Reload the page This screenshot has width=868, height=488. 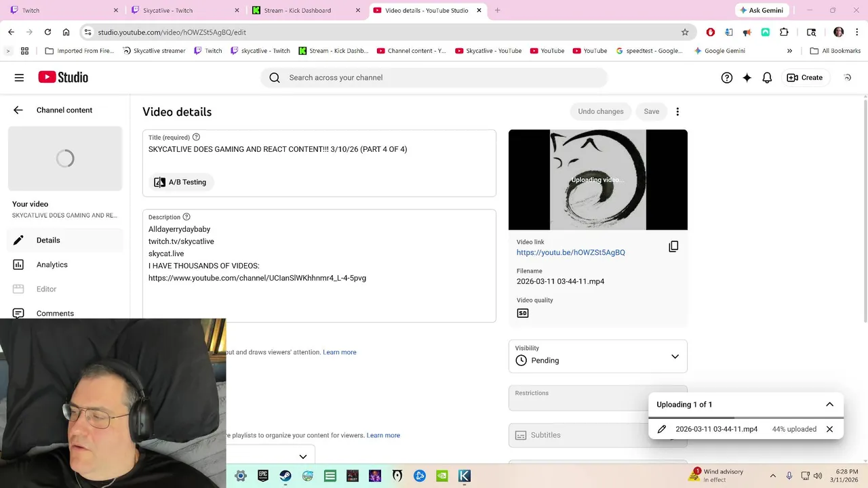click(47, 32)
